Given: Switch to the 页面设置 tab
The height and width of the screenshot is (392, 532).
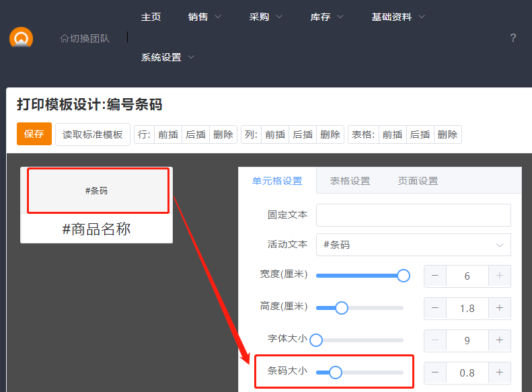Looking at the screenshot, I should tap(418, 181).
